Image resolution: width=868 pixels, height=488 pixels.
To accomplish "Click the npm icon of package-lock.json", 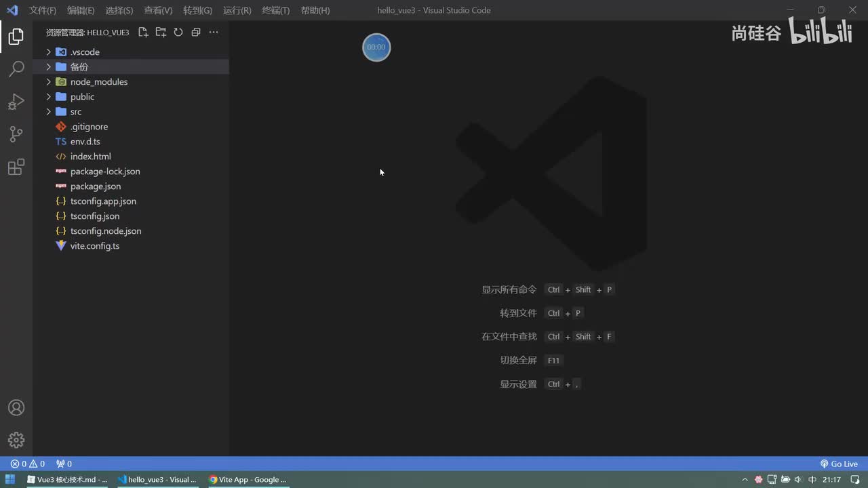I will [61, 171].
